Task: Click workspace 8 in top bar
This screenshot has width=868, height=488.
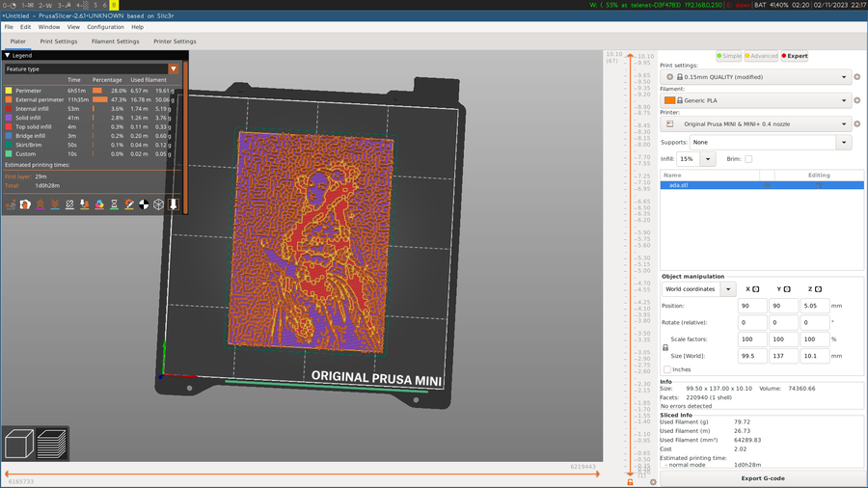Action: pyautogui.click(x=114, y=5)
